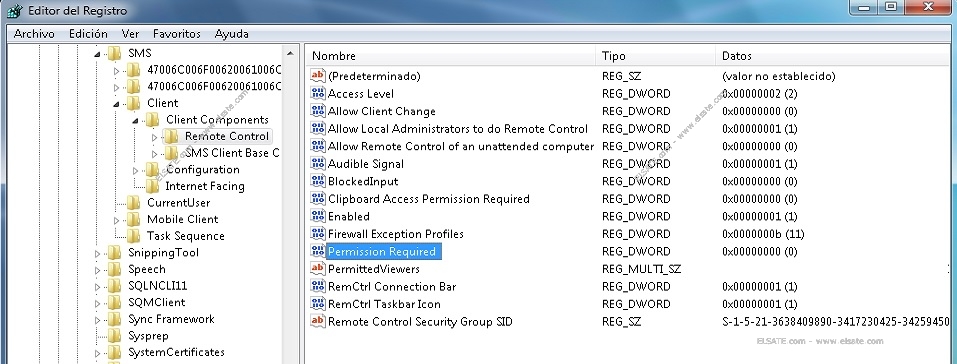Click the tree pane scrollbar up arrow

click(x=291, y=54)
